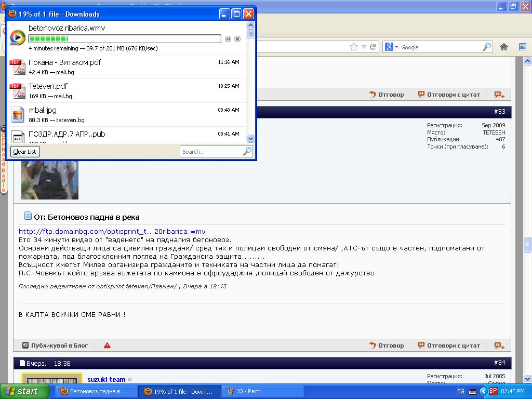Focus the Google search box
The height and width of the screenshot is (399, 532).
[441, 47]
